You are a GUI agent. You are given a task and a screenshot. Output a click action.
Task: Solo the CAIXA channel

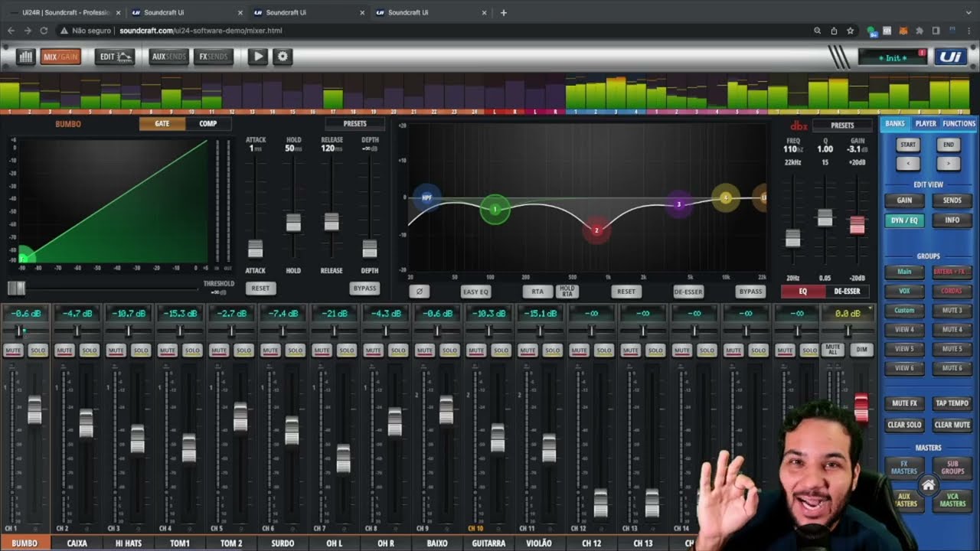[x=90, y=350]
